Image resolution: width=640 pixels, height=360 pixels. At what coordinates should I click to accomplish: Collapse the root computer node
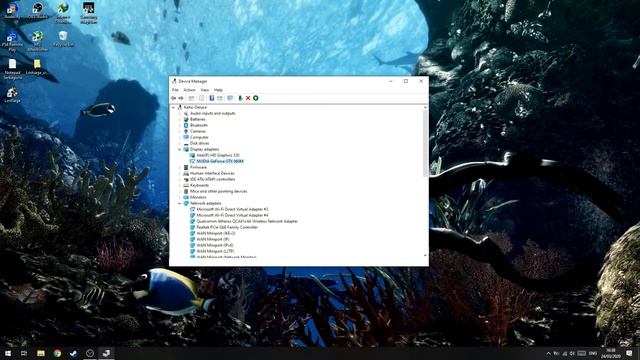click(x=173, y=107)
